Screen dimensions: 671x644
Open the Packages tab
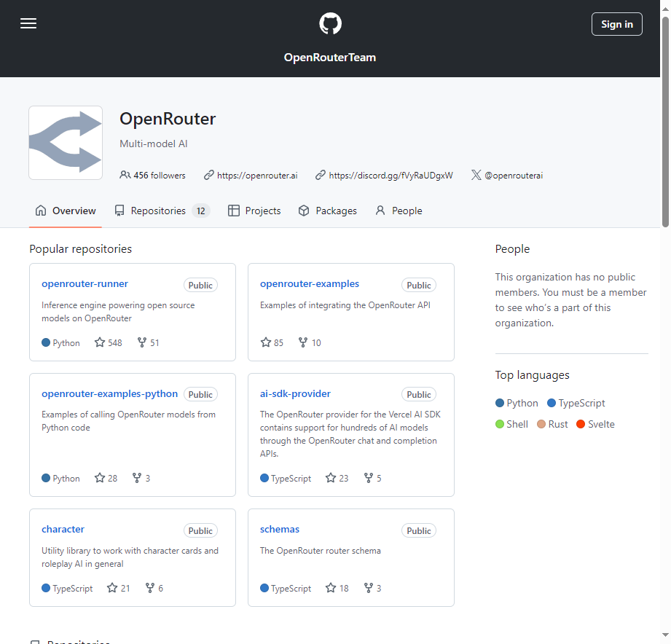pyautogui.click(x=328, y=211)
